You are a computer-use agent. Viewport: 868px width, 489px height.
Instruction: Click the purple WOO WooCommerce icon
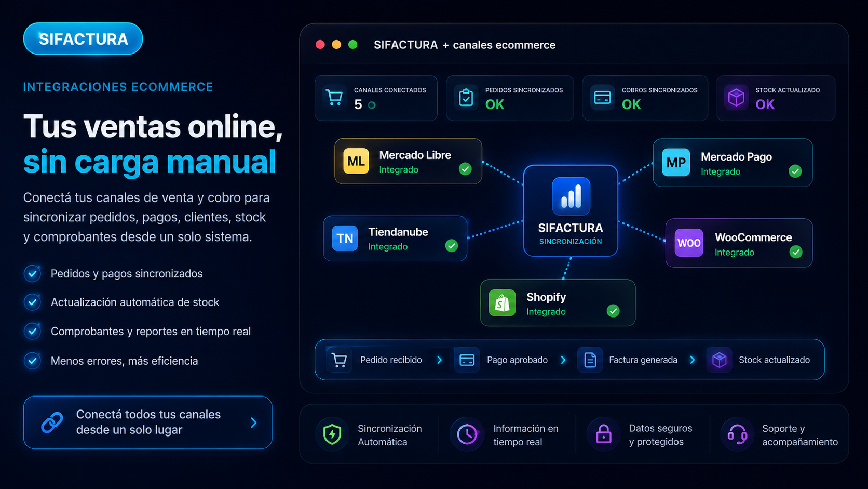point(689,243)
